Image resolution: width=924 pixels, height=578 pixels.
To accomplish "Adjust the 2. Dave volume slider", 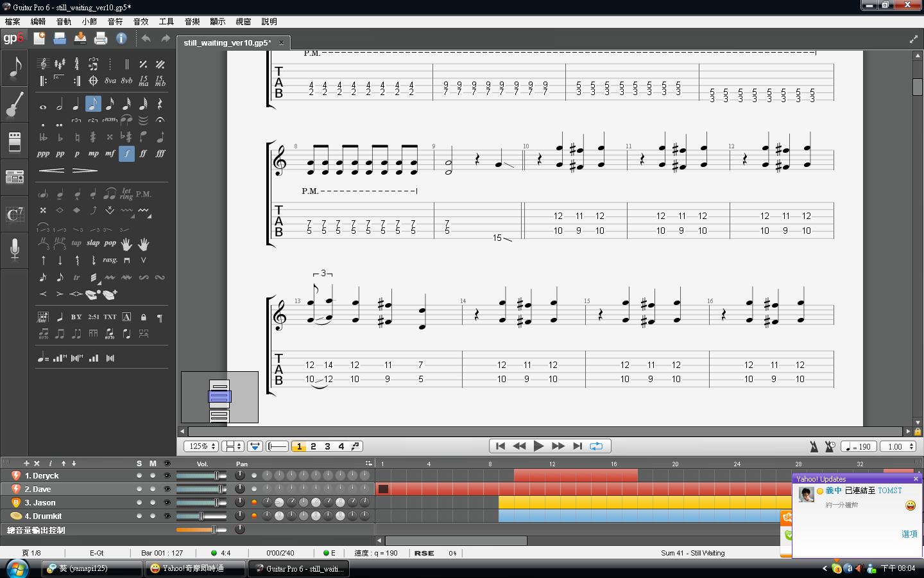I will pyautogui.click(x=201, y=489).
